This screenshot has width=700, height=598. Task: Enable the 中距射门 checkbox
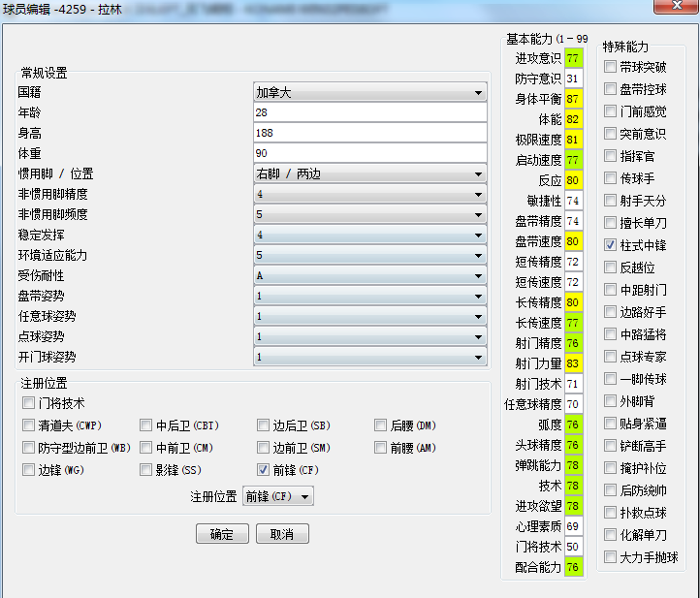pos(610,289)
